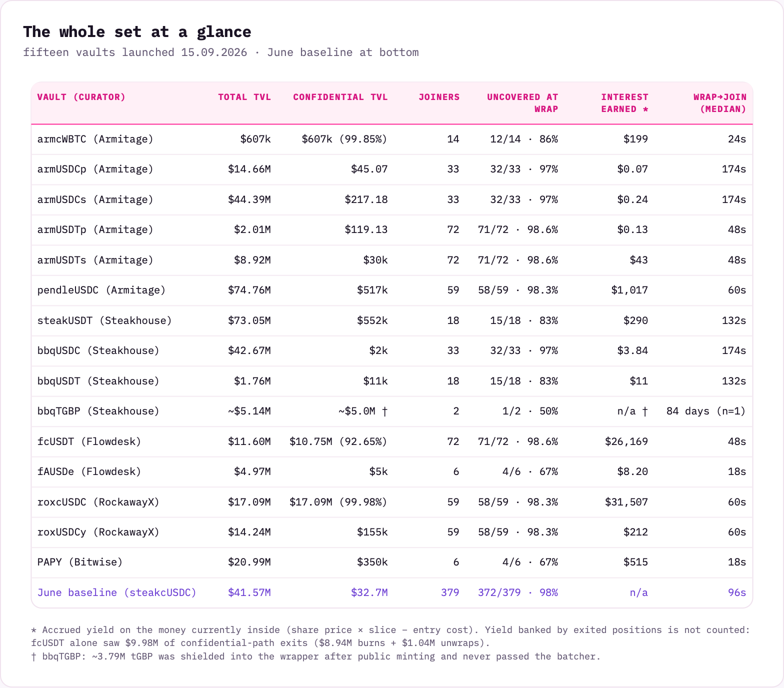The image size is (784, 688).
Task: Select the "armcWBTC (Armitage)" row name
Action: pyautogui.click(x=95, y=139)
